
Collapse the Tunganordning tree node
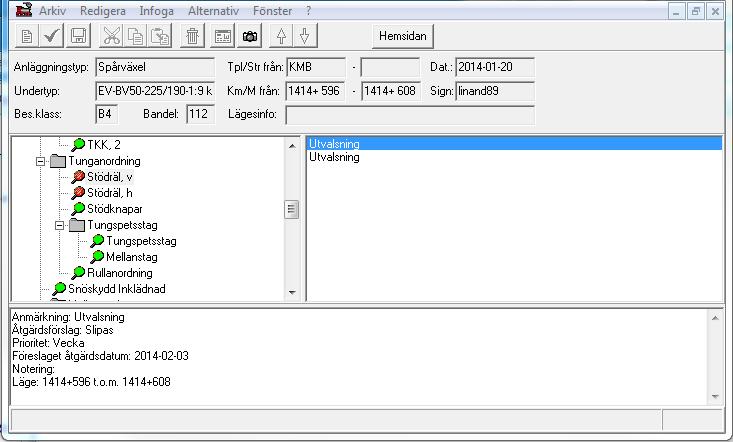coord(41,161)
